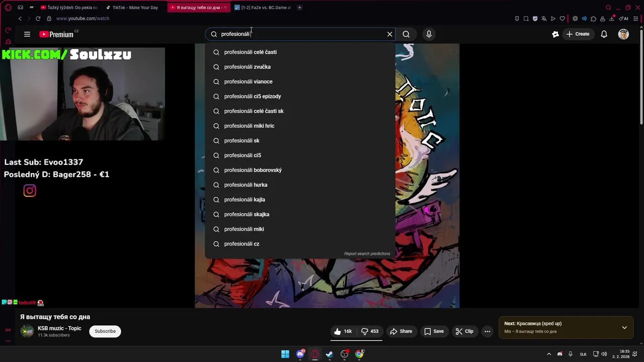Screen dimensions: 644x362
Task: Switch to FaZe vs. BC.Game tab
Action: [x=264, y=8]
